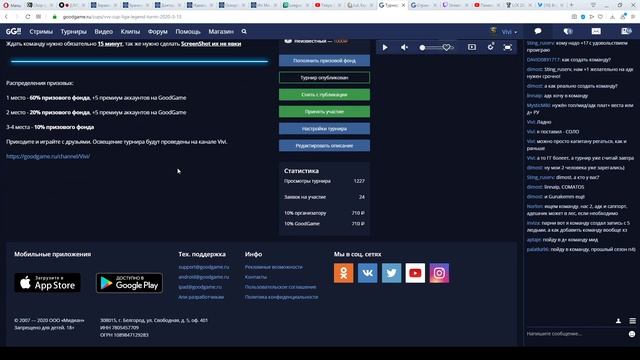Screen dimensions: 640x360
Task: Show chat users list icon
Action: (618, 321)
